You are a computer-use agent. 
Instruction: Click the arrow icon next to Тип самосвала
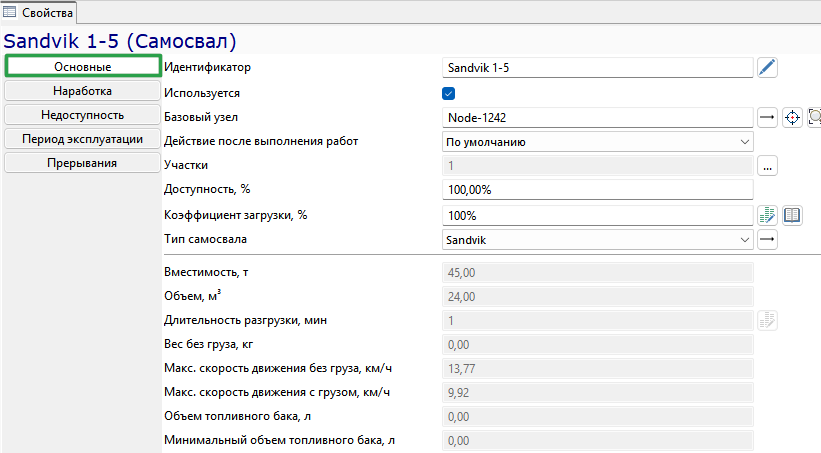767,239
